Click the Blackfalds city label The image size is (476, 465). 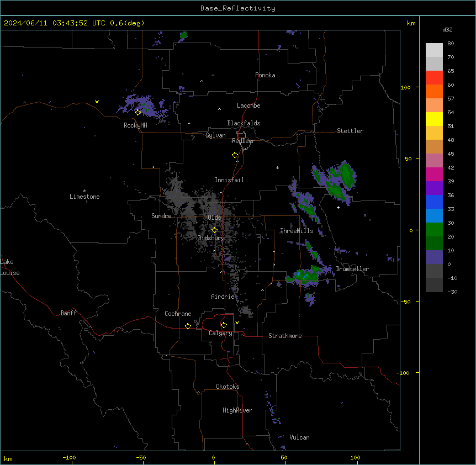pyautogui.click(x=244, y=123)
